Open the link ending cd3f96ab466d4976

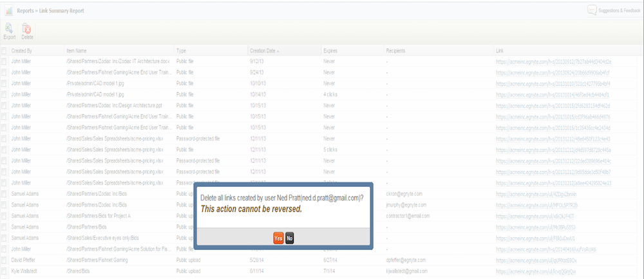pos(553,117)
